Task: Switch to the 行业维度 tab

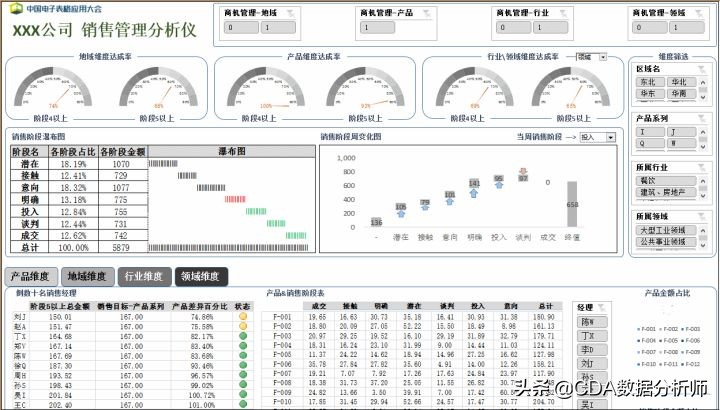Action: click(144, 276)
